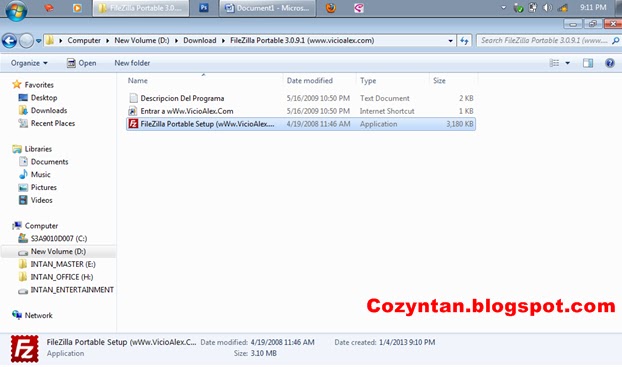Click the search magnifier icon
The image size is (622, 367).
click(x=615, y=40)
